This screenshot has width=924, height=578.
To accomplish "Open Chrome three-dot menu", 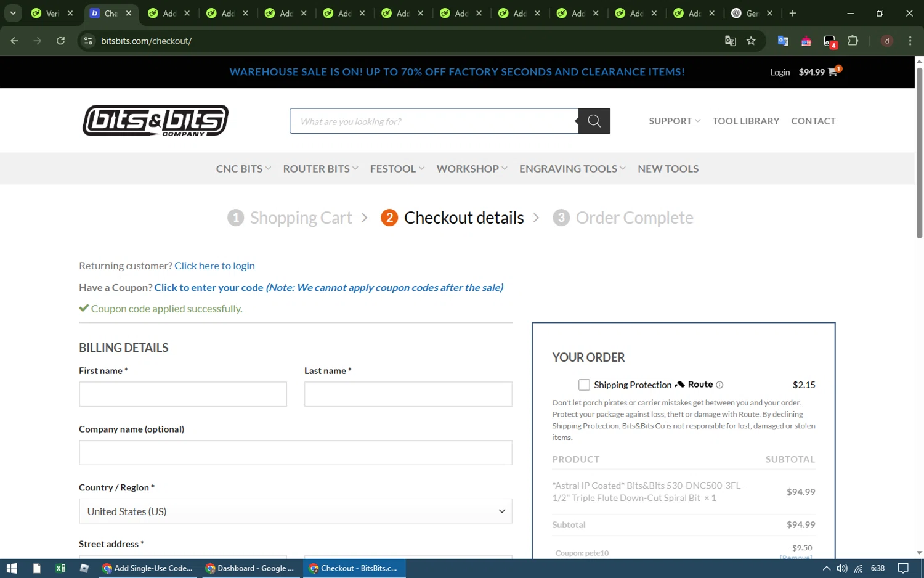I will [x=910, y=41].
